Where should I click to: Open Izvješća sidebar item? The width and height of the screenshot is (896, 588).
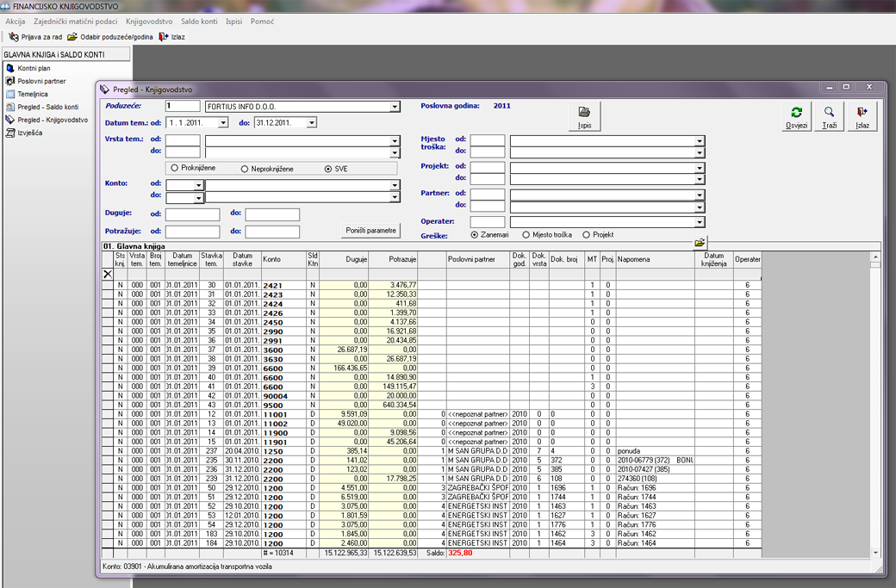29,133
